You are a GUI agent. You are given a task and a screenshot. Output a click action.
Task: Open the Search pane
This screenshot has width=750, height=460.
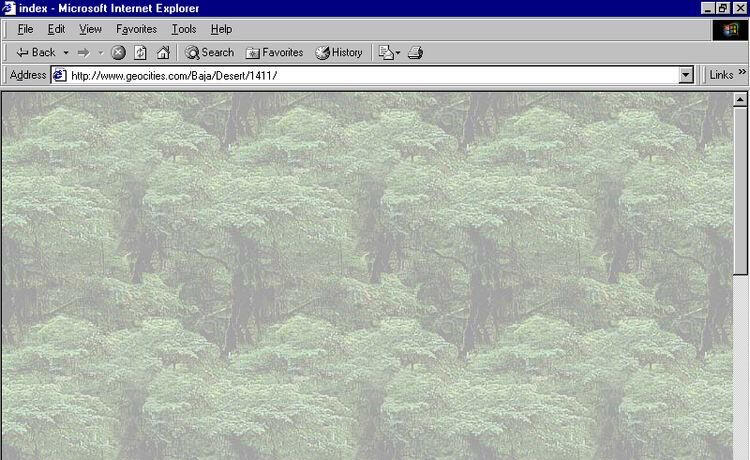[x=210, y=53]
